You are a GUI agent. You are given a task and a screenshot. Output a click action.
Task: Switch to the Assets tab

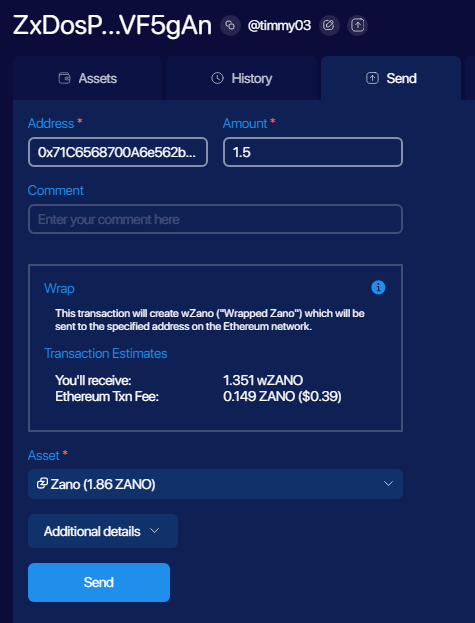pyautogui.click(x=88, y=78)
